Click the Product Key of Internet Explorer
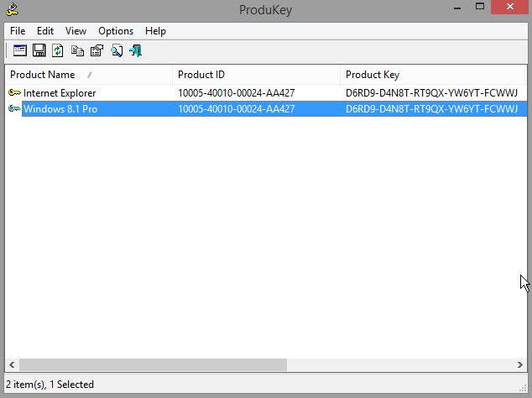Screen dimensions: 532x398 click(431, 92)
